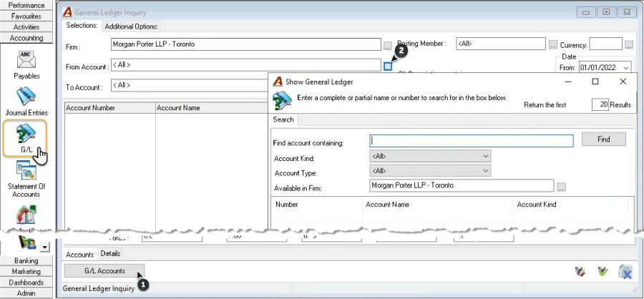Open the Activities sidebar section
Screen dimensions: 644x299
click(x=26, y=26)
